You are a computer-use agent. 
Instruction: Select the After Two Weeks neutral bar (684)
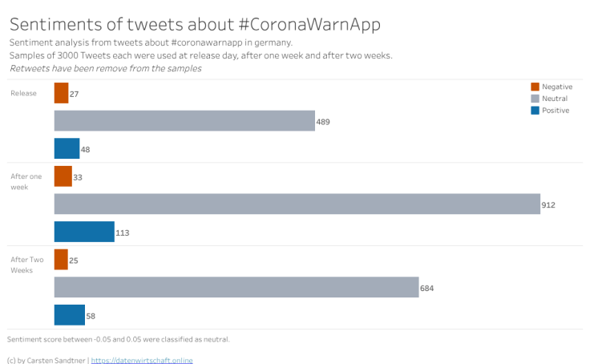(236, 287)
